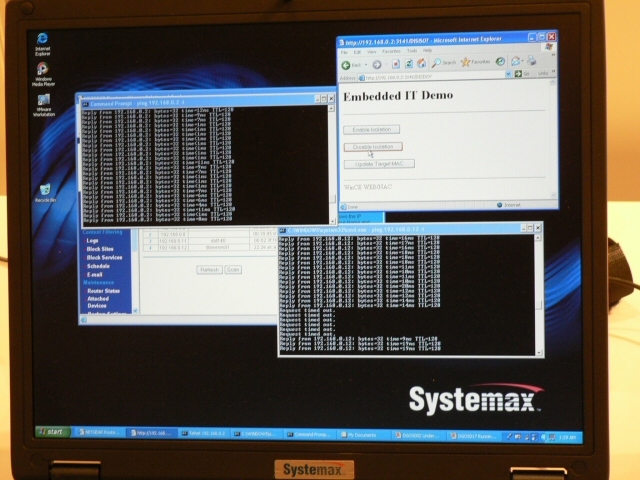
Task: Open Windows Media Player desktop icon
Action: [43, 74]
